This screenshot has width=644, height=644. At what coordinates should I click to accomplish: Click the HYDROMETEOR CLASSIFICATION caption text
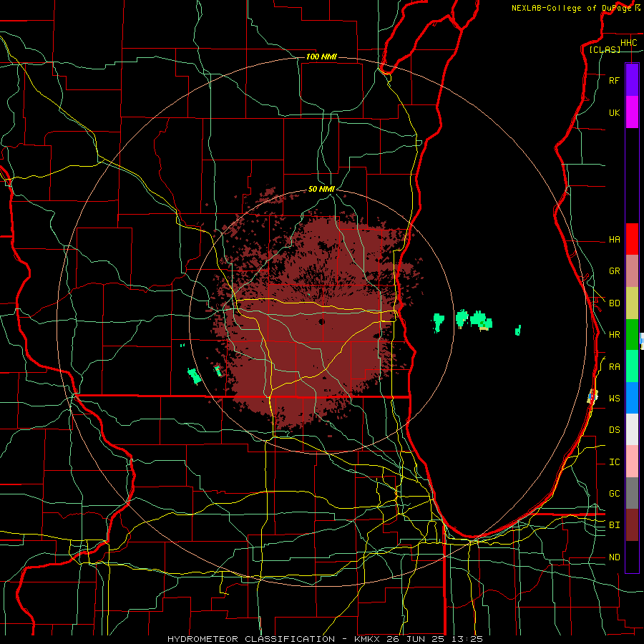251,639
